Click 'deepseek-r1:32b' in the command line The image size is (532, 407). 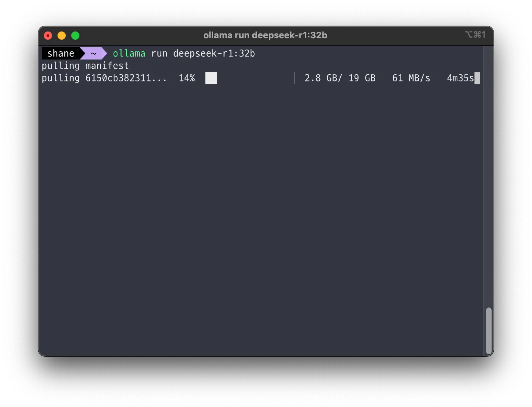pos(214,53)
